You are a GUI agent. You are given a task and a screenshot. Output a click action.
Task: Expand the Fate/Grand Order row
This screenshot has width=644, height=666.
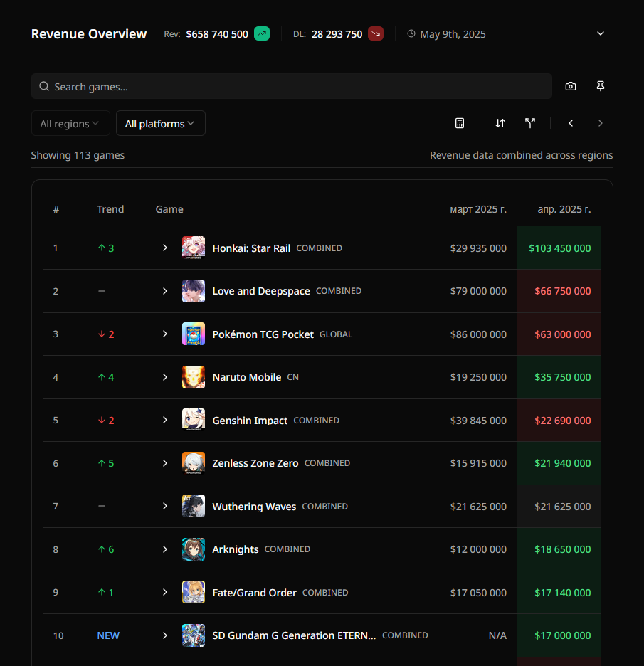[165, 592]
